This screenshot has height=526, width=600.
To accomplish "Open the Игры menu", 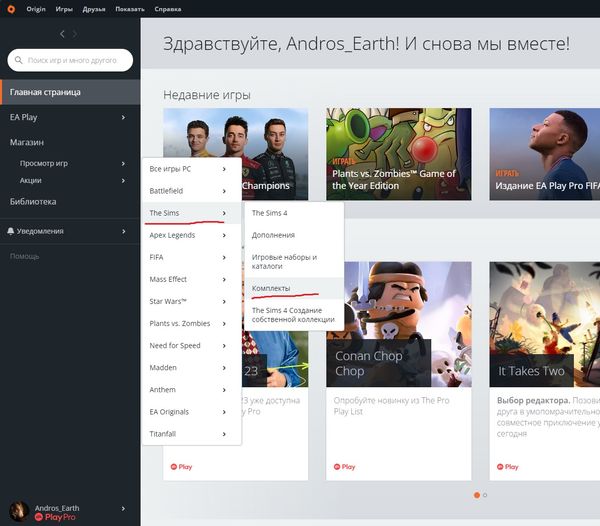I will [64, 9].
